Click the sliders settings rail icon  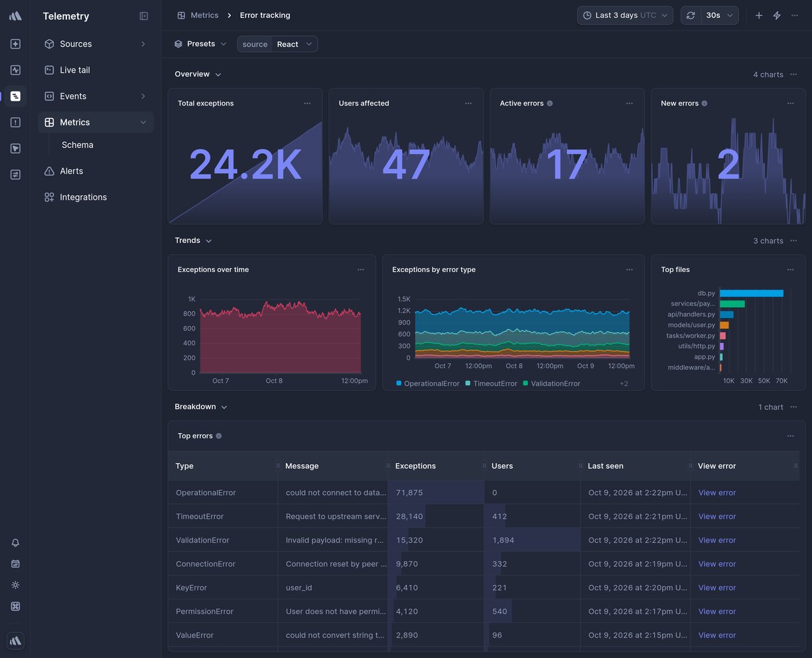(15, 174)
